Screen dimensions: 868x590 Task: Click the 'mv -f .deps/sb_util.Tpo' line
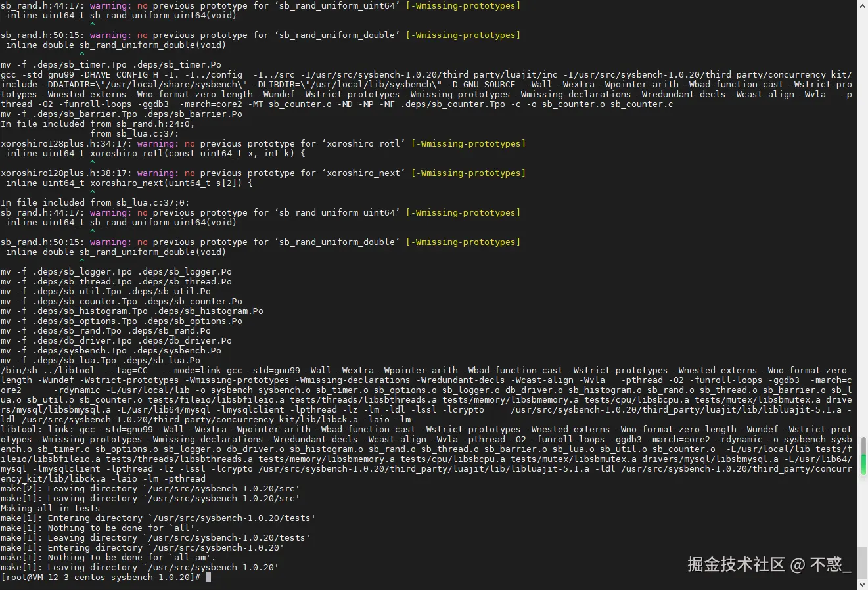point(106,291)
